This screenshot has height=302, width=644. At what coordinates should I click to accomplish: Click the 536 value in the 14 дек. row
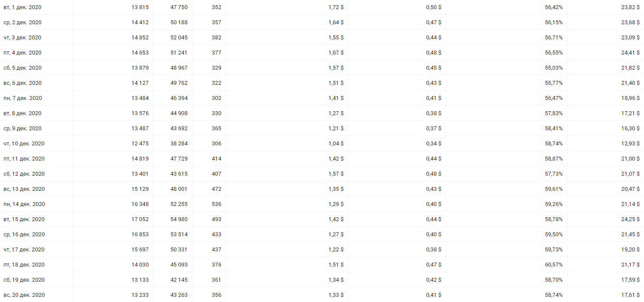[x=217, y=204]
